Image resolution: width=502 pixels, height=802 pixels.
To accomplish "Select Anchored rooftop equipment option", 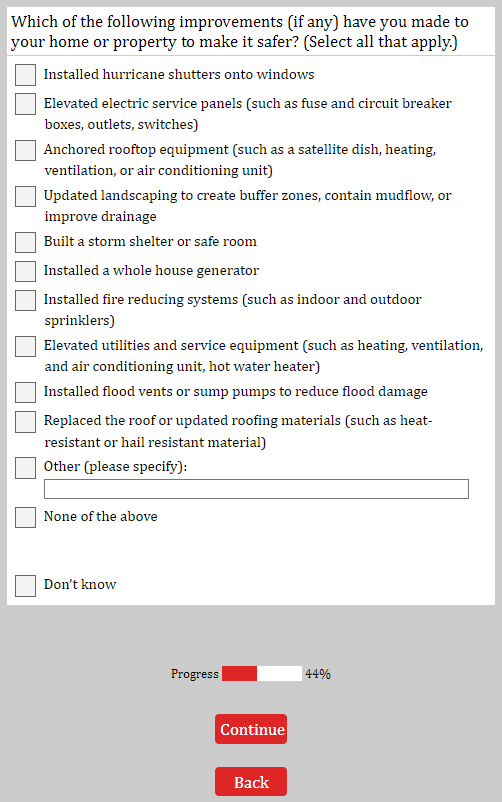I will click(25, 150).
